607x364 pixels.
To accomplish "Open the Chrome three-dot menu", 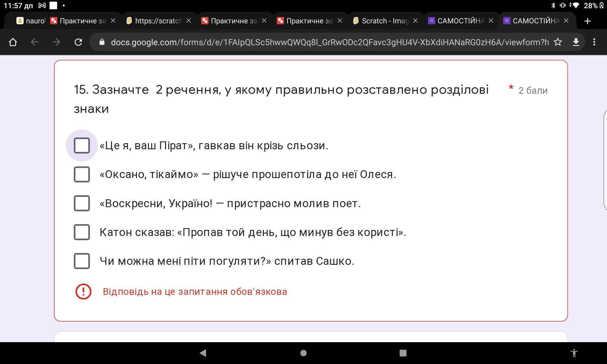I will 594,42.
